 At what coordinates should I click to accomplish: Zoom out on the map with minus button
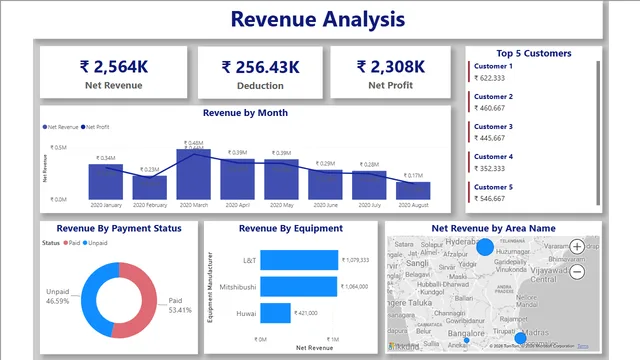click(x=577, y=272)
